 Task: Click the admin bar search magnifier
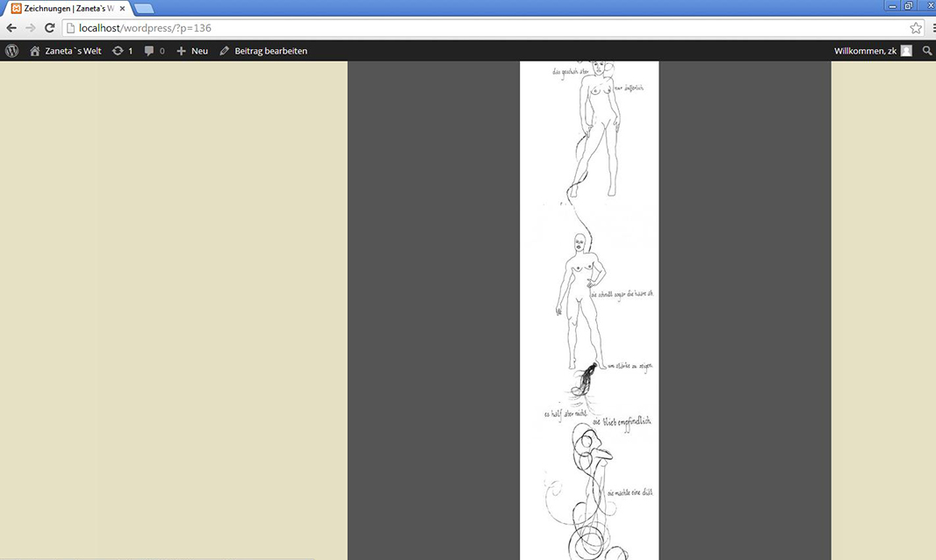coord(927,51)
